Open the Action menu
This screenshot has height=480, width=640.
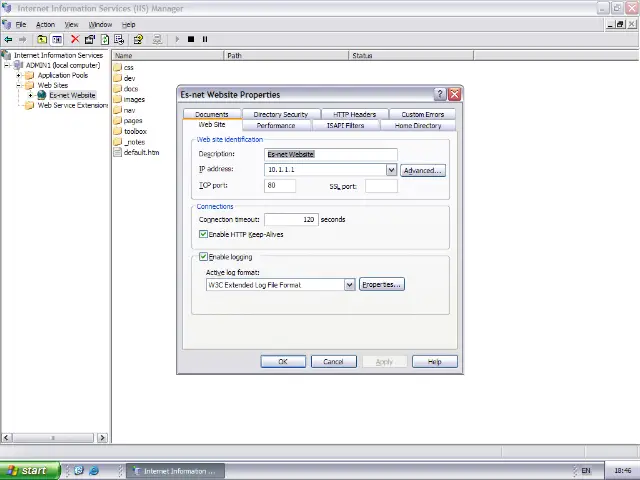[x=45, y=24]
